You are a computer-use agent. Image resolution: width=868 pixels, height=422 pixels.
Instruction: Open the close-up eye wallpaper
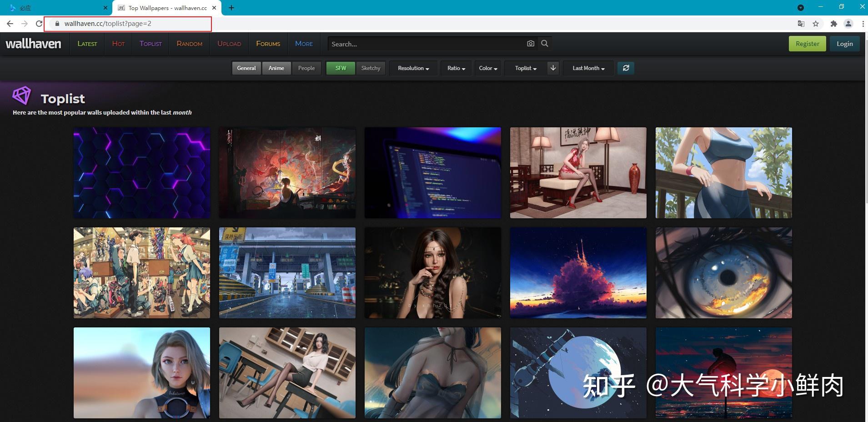(724, 273)
